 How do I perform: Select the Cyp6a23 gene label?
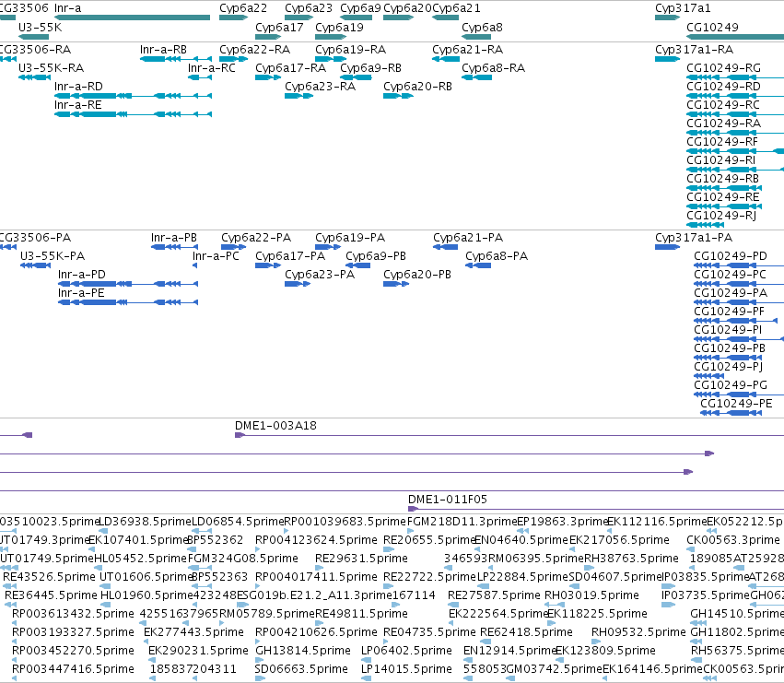click(309, 8)
